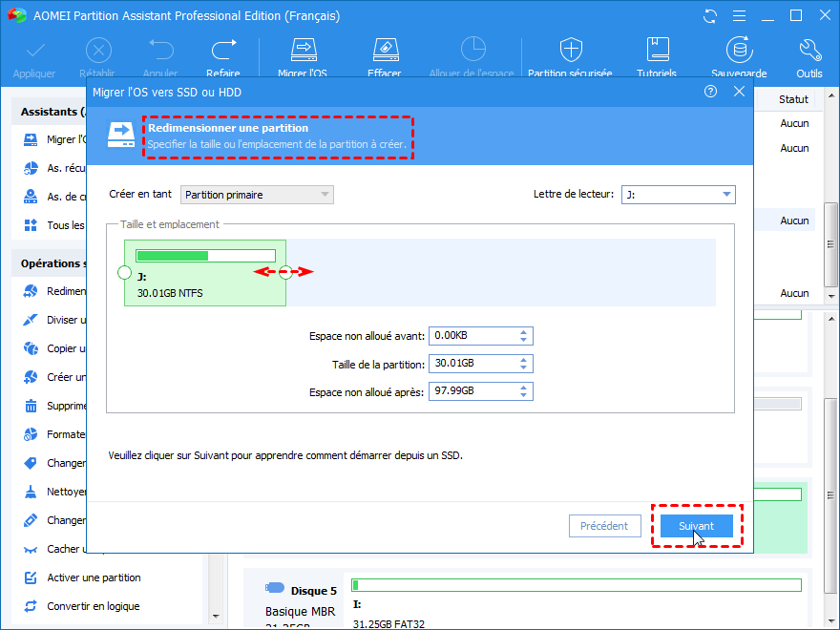Click the Taille de la partition field
840x630 pixels.
click(x=480, y=364)
